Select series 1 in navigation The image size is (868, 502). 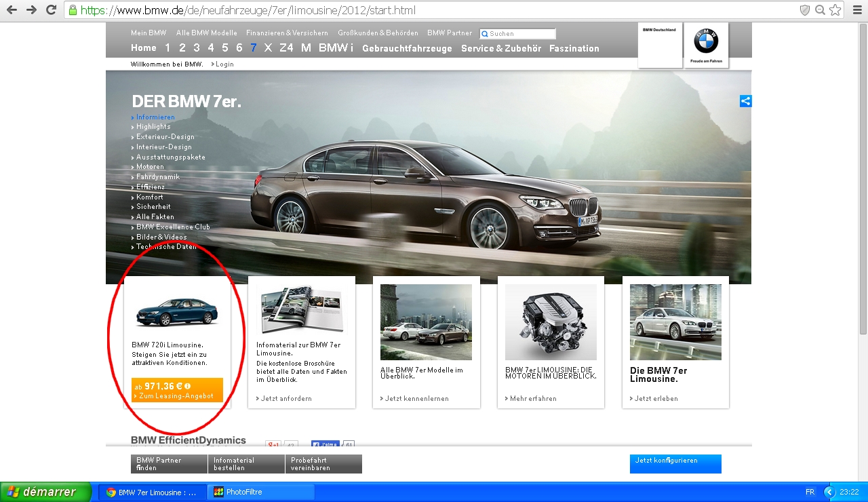pos(167,48)
